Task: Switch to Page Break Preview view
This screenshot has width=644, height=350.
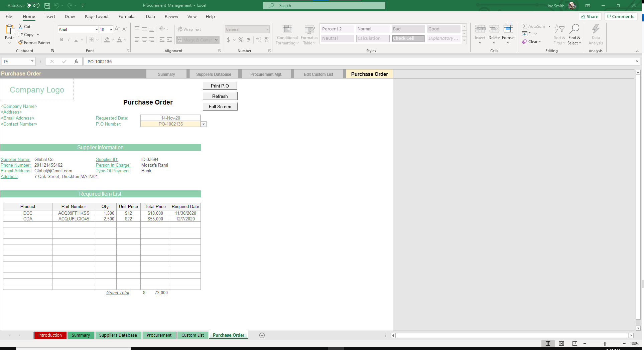Action: click(575, 344)
